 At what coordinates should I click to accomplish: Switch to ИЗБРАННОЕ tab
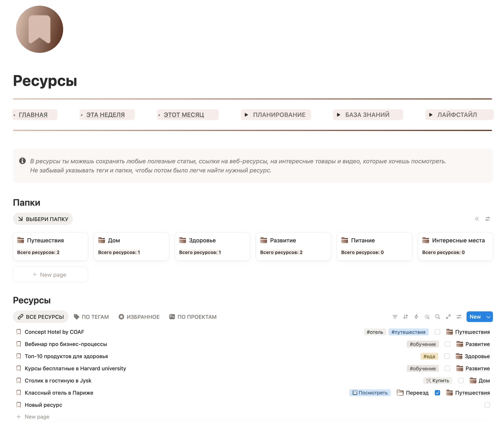139,317
